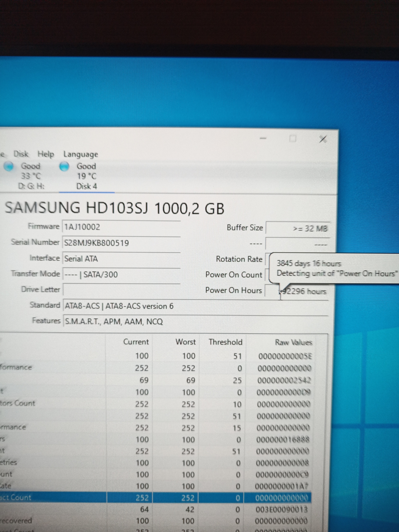
Task: Click the Interface field Serial ATA
Action: [121, 259]
